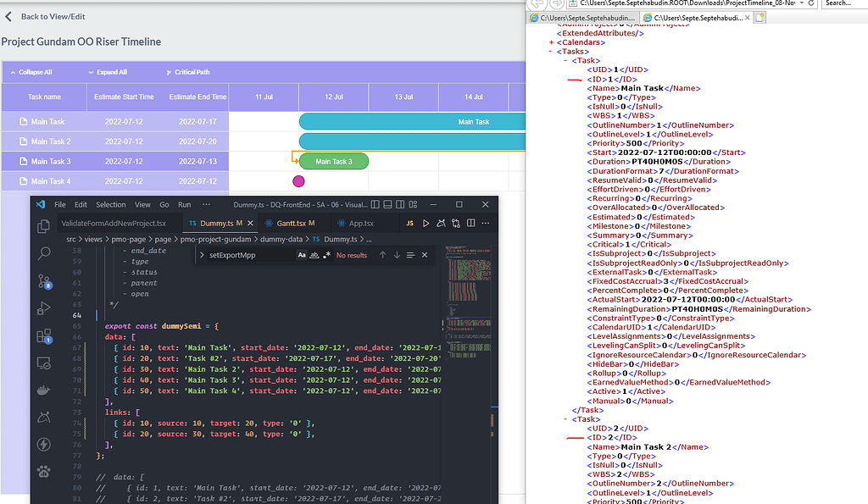Run the code with the play icon
Image resolution: width=868 pixels, height=504 pixels.
click(x=426, y=224)
